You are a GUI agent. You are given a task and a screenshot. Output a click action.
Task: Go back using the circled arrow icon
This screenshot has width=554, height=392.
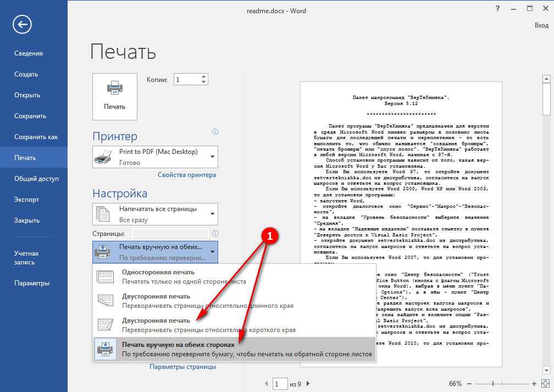(22, 24)
